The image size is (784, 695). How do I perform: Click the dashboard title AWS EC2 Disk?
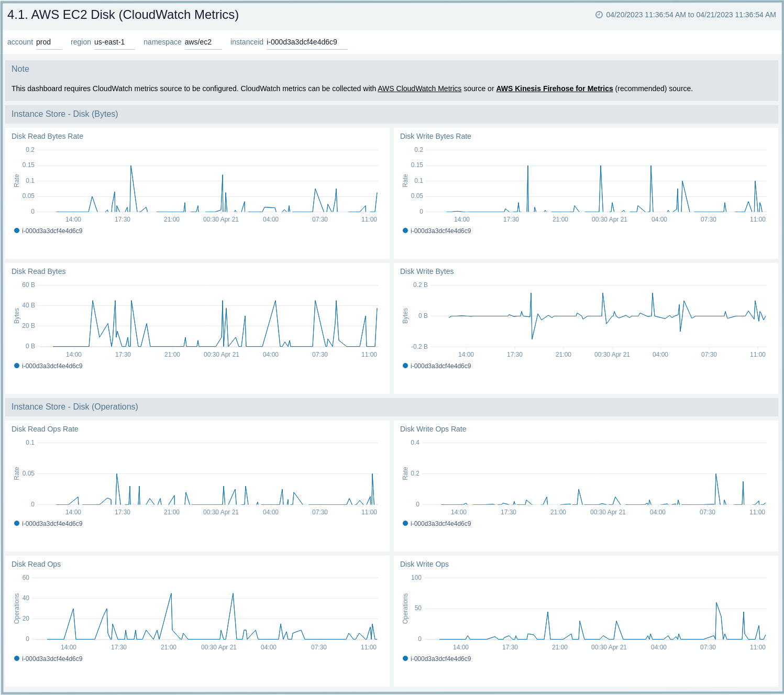pos(122,15)
